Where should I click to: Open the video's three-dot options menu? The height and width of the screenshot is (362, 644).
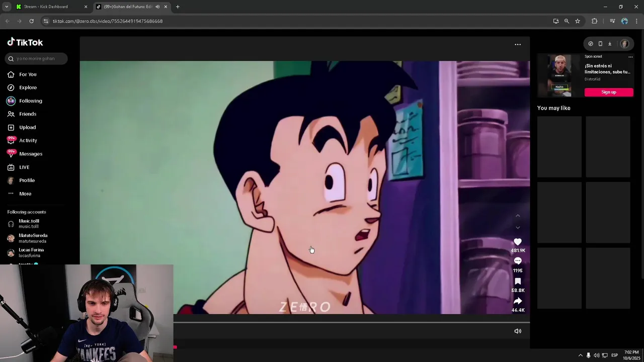pos(518,44)
